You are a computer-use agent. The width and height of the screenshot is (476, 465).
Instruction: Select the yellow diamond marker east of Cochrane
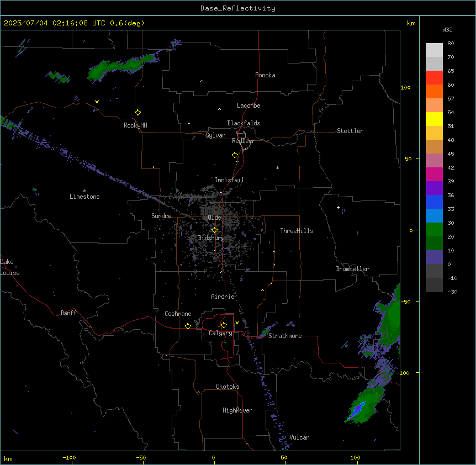pyautogui.click(x=188, y=326)
